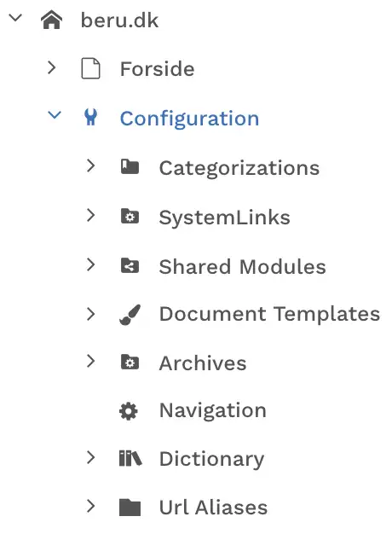
Task: Click the home icon beside beru.dk
Action: click(x=51, y=20)
